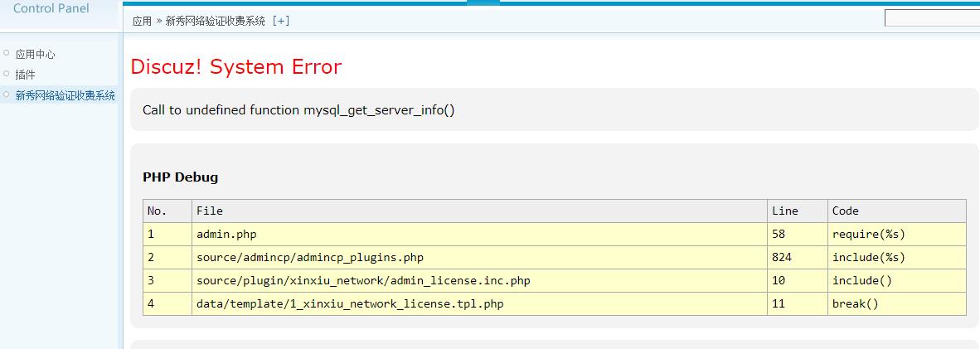Click the include(%s) code cell

click(897, 258)
